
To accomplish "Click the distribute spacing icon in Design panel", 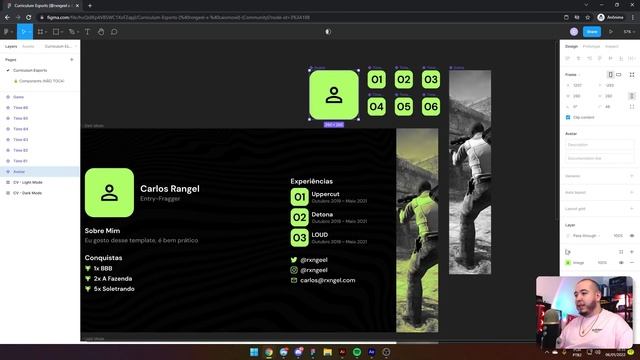I will (x=632, y=58).
